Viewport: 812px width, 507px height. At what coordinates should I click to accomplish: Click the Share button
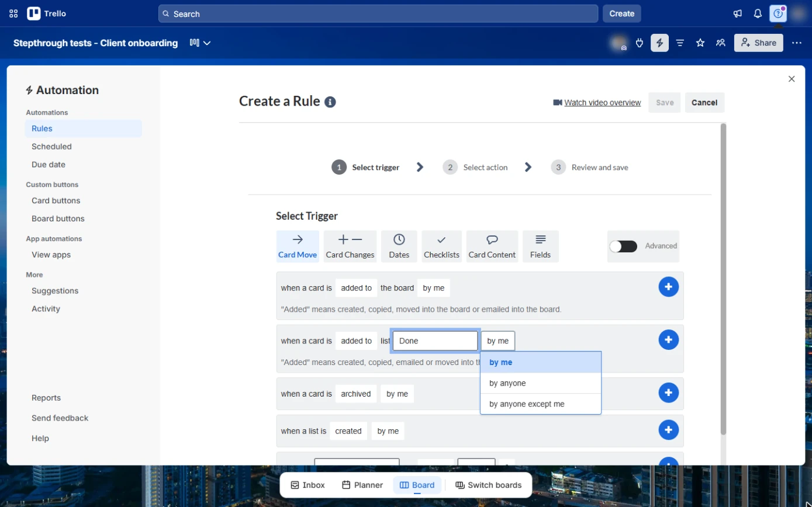click(759, 43)
